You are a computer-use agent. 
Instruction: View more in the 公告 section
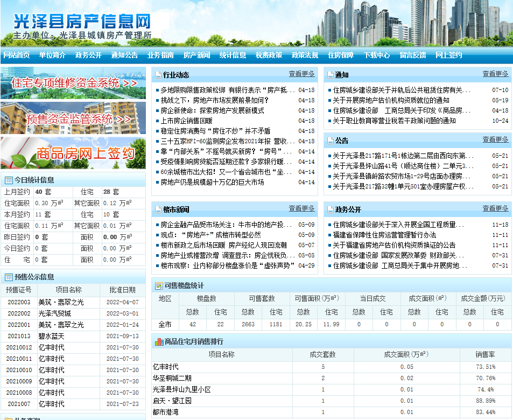point(495,140)
